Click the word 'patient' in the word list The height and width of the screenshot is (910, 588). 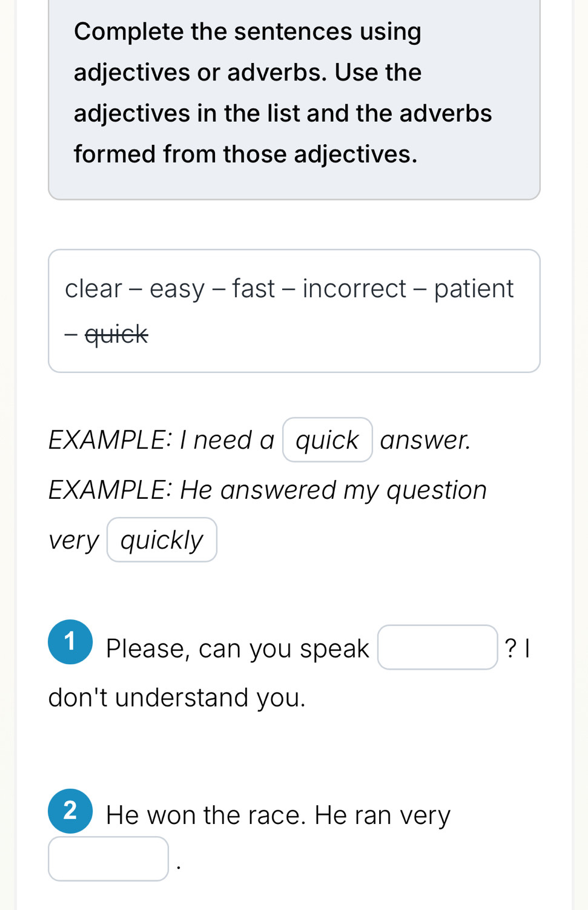(474, 289)
